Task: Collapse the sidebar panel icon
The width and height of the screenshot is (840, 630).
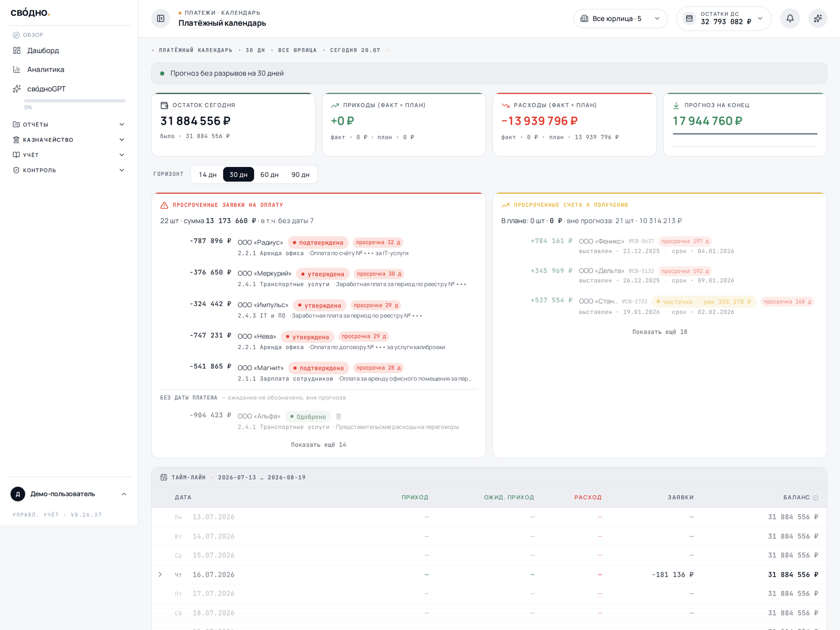Action: [x=161, y=18]
